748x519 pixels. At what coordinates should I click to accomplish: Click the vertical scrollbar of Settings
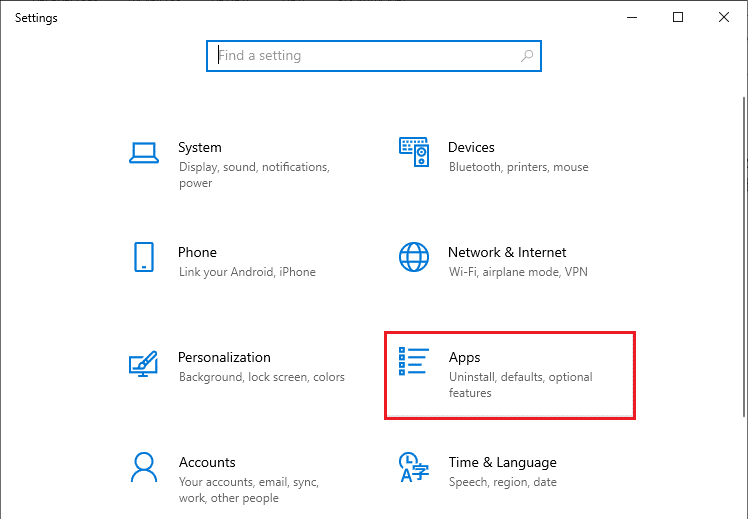745,258
